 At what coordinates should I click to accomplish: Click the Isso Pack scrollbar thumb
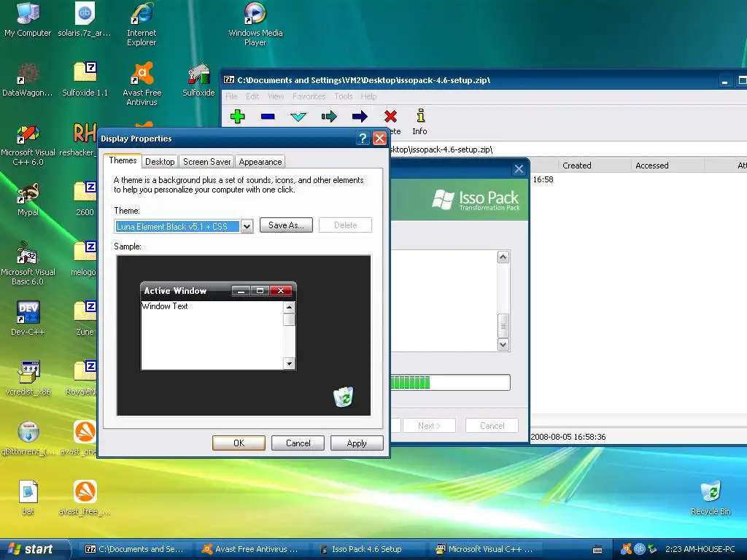pyautogui.click(x=503, y=326)
